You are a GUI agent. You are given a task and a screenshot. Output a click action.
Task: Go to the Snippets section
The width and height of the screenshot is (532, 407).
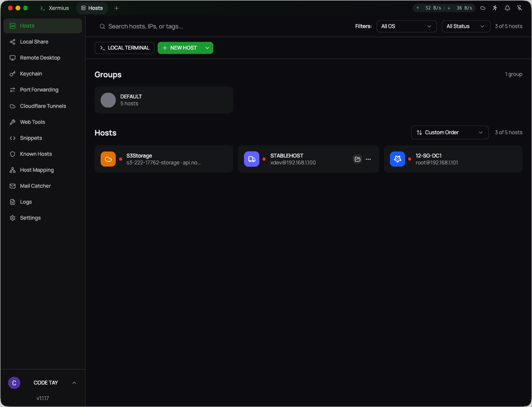coord(30,138)
